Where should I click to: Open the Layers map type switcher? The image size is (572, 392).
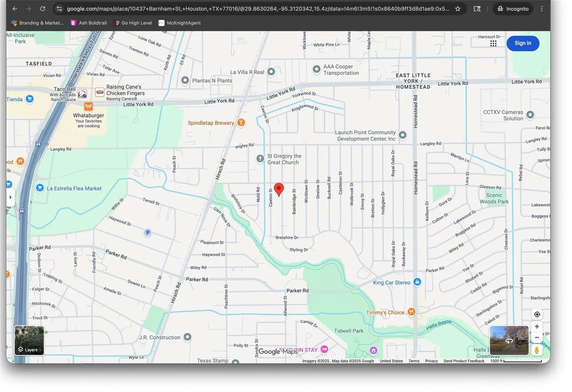(29, 340)
